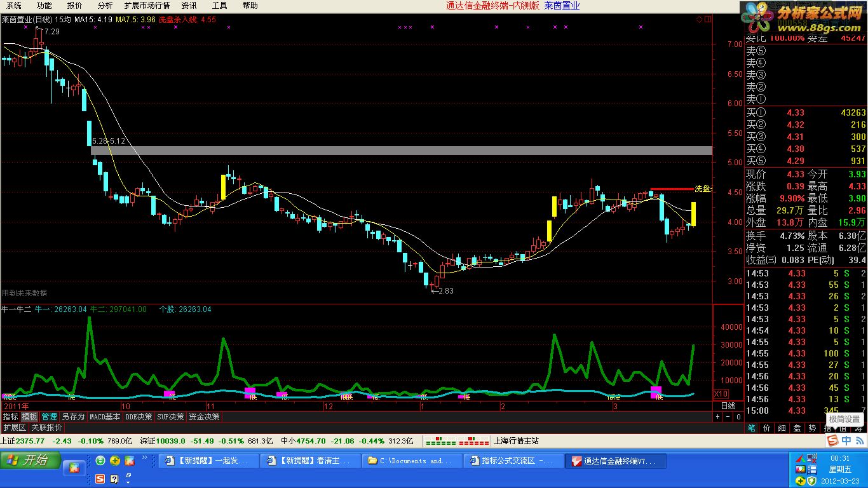Click the taskbar clock 00:31
Viewport: 868px width, 488px height.
pyautogui.click(x=840, y=458)
